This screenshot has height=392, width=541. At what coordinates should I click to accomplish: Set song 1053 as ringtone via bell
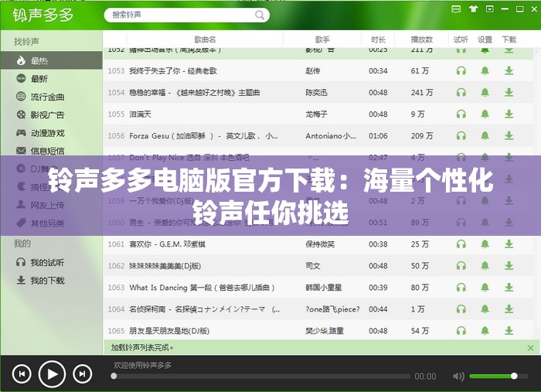pos(485,70)
